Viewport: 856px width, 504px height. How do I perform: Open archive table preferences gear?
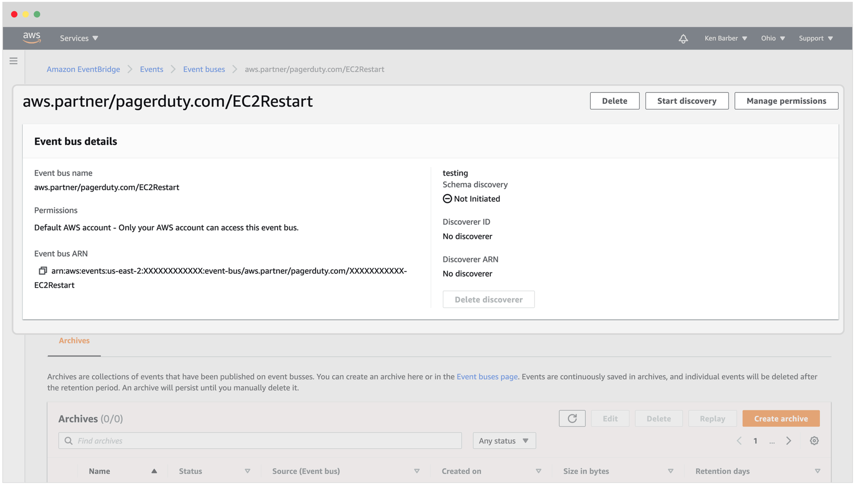[x=814, y=440]
